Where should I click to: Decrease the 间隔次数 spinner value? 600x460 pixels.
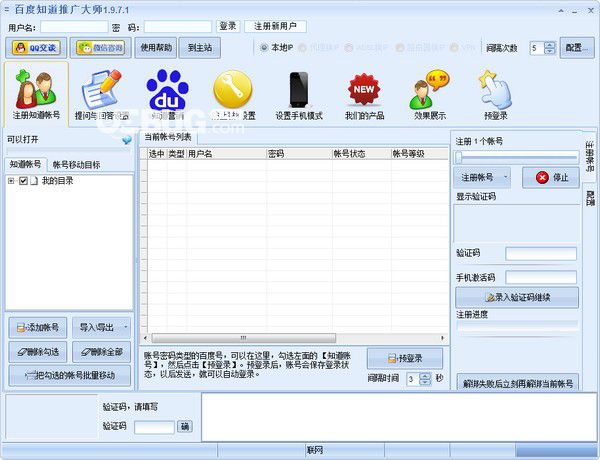tap(550, 51)
